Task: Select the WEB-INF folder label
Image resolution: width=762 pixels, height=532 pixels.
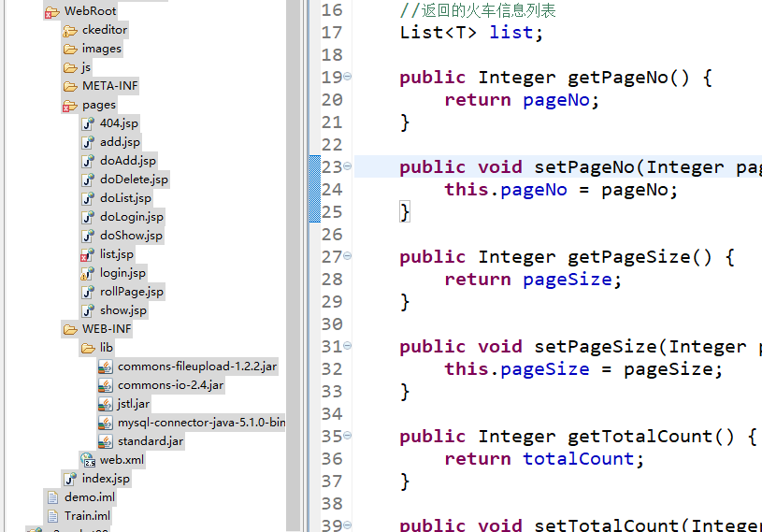Action: (107, 329)
